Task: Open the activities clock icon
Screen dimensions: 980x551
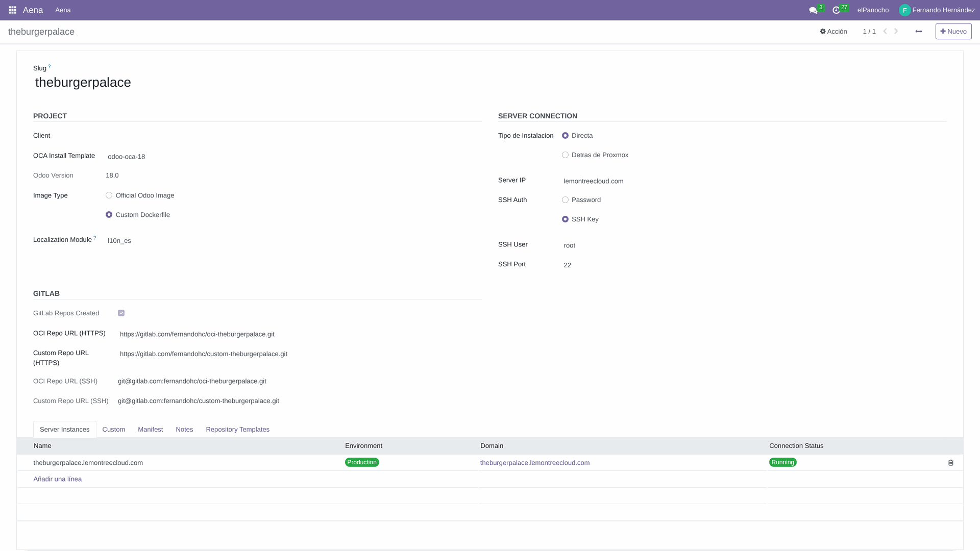Action: click(x=836, y=10)
